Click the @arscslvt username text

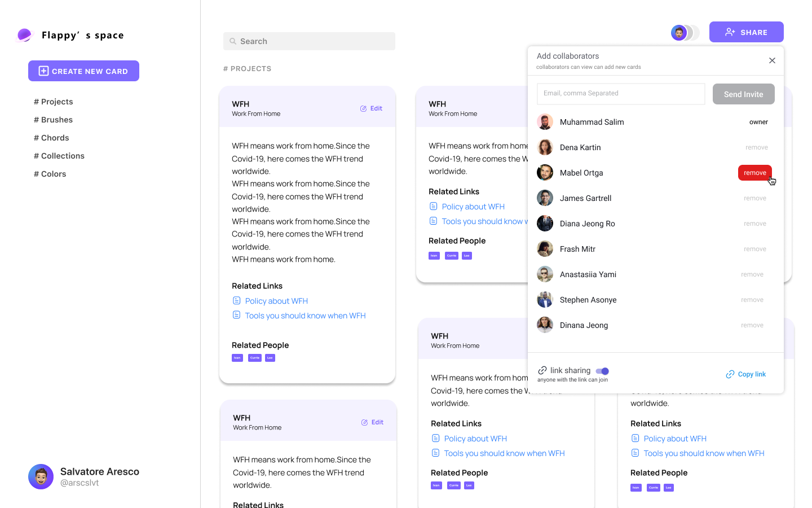(x=80, y=483)
